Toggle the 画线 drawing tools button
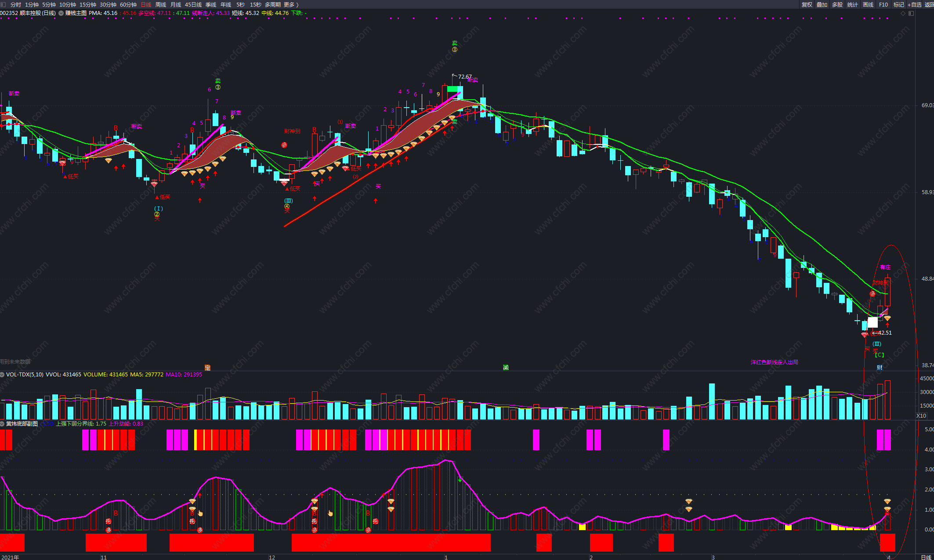The image size is (934, 560). point(868,4)
